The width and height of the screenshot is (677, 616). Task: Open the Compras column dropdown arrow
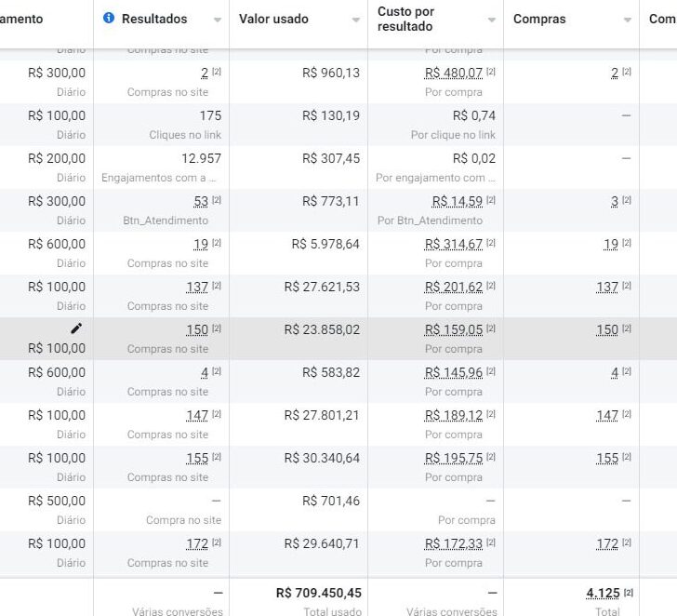click(628, 20)
